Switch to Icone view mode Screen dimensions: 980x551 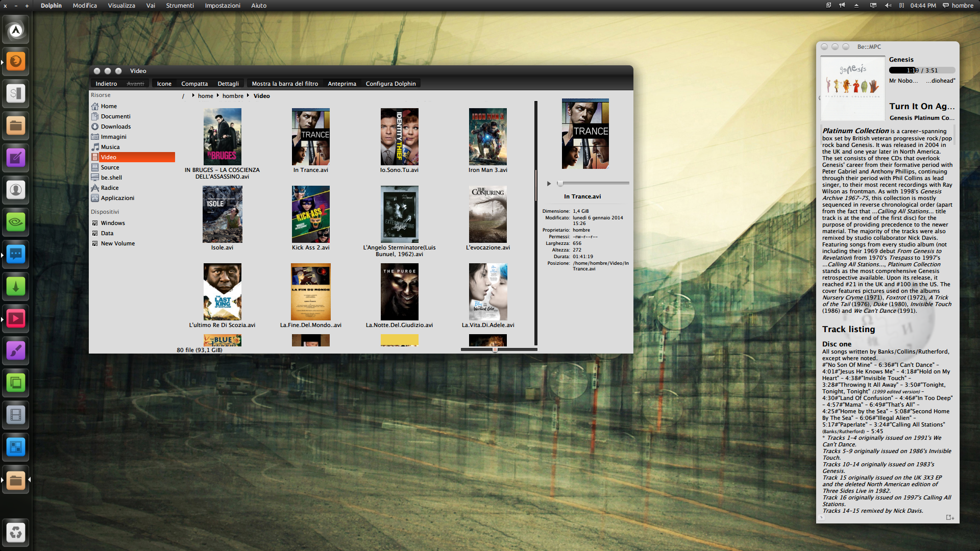164,84
